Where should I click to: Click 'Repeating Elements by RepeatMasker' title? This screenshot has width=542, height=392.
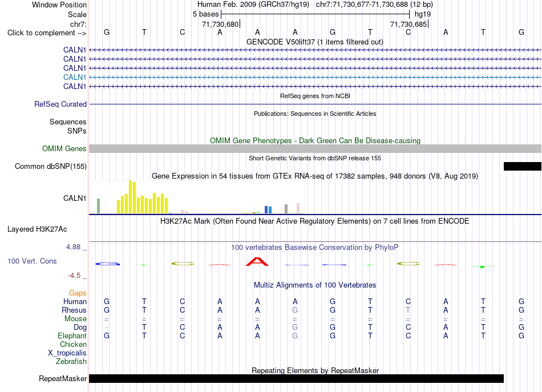coord(315,370)
